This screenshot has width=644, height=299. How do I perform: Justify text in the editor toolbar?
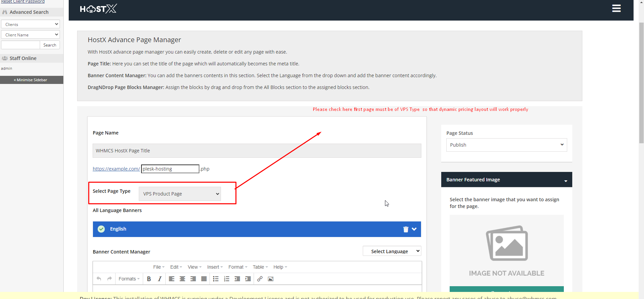point(204,279)
